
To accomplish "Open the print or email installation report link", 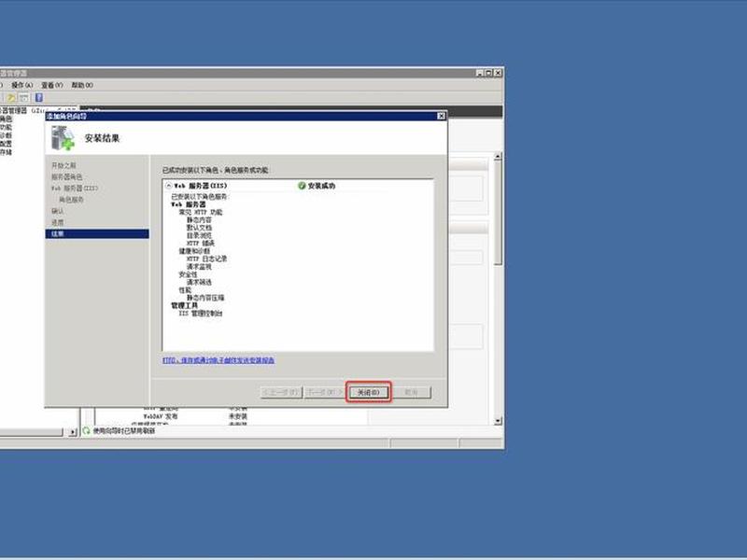I will click(218, 360).
